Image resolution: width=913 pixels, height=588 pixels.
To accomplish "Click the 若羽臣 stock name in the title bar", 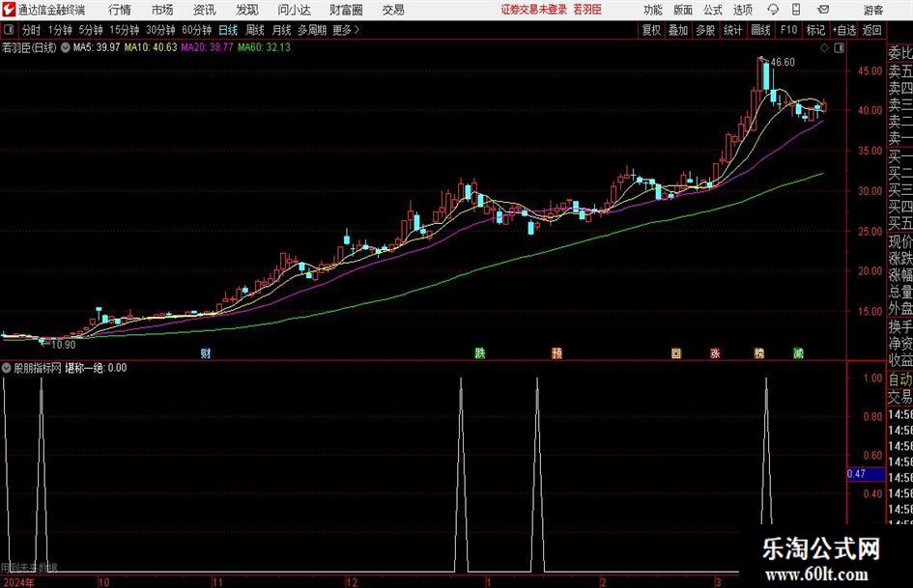I will (x=587, y=10).
